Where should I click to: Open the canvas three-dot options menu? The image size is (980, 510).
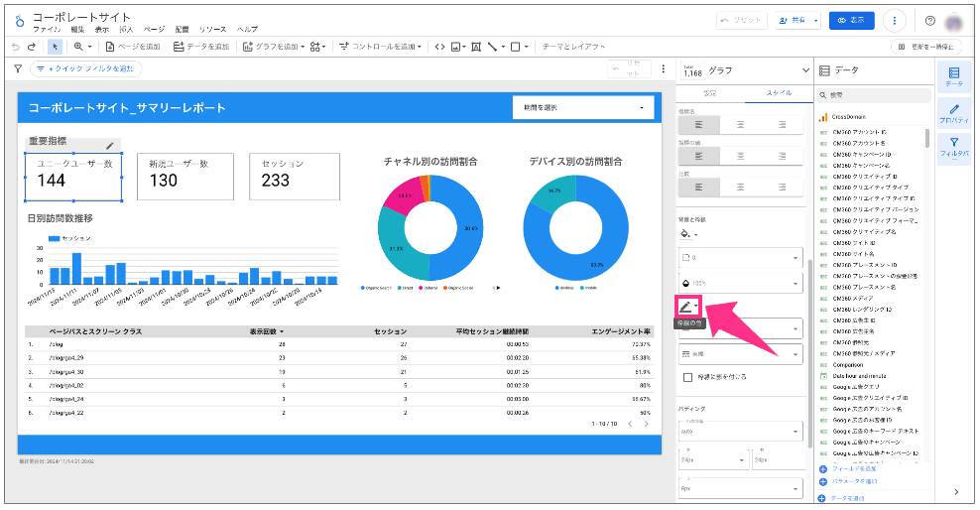(664, 68)
